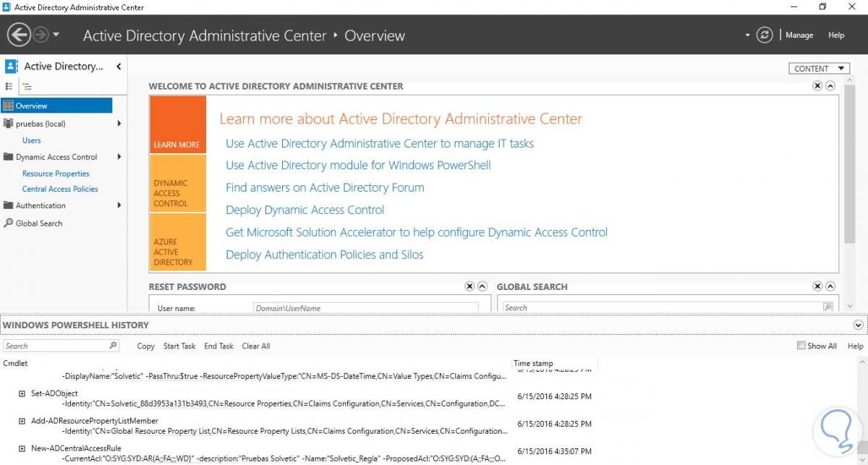Viewport: 868px width, 465px height.
Task: Collapse the Reset Password tile
Action: point(482,286)
